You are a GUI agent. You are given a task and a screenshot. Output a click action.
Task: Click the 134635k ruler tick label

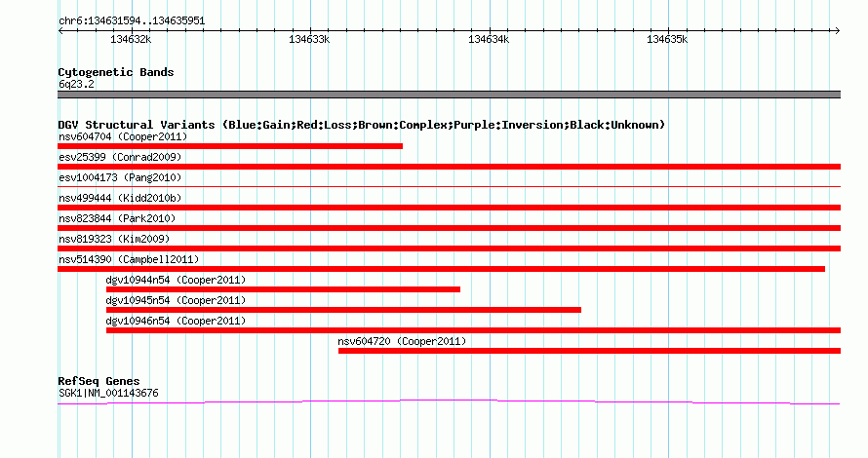(668, 39)
